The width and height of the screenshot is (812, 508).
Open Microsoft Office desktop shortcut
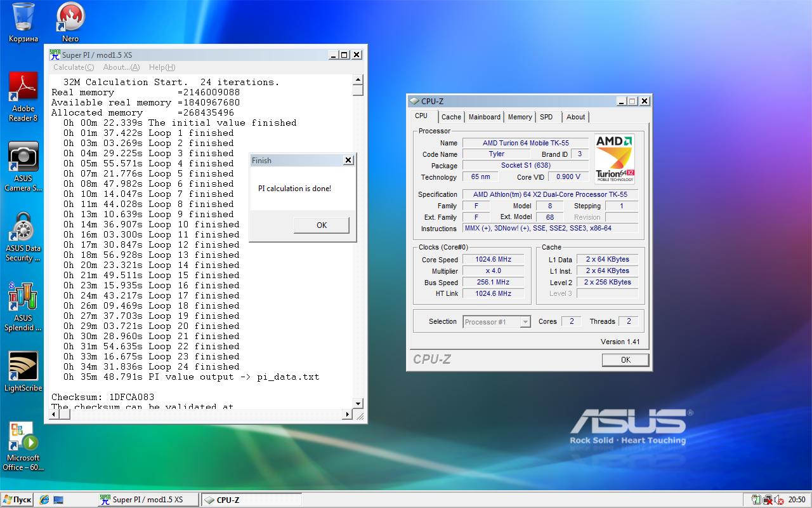(x=23, y=446)
